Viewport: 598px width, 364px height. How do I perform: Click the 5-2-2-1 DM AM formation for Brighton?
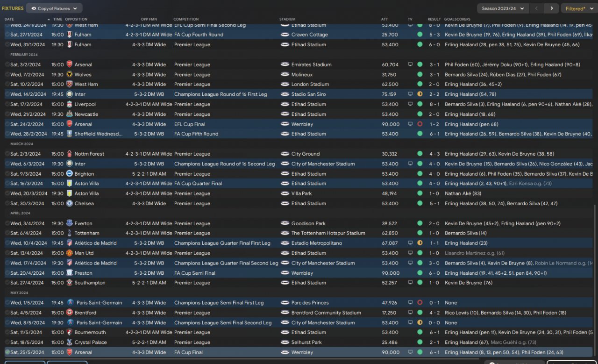(149, 173)
